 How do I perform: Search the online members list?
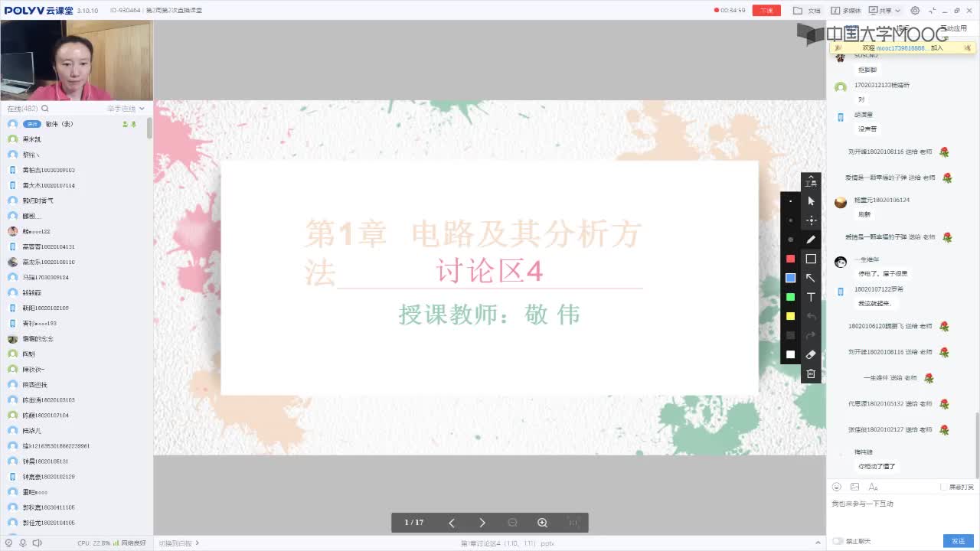[45, 109]
